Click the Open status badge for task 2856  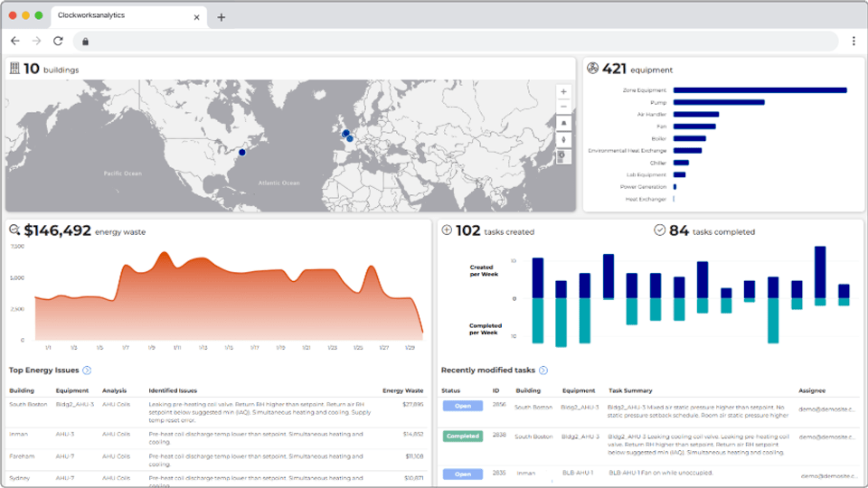(x=463, y=406)
